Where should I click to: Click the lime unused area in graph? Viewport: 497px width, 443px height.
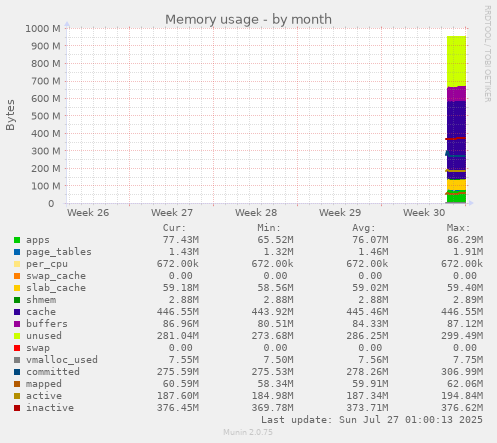point(456,61)
